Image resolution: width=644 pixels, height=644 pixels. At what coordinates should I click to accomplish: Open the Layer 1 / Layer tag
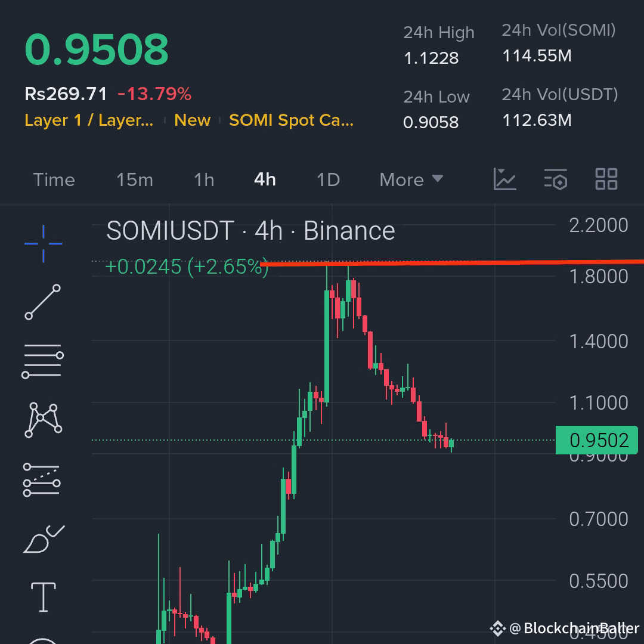89,120
